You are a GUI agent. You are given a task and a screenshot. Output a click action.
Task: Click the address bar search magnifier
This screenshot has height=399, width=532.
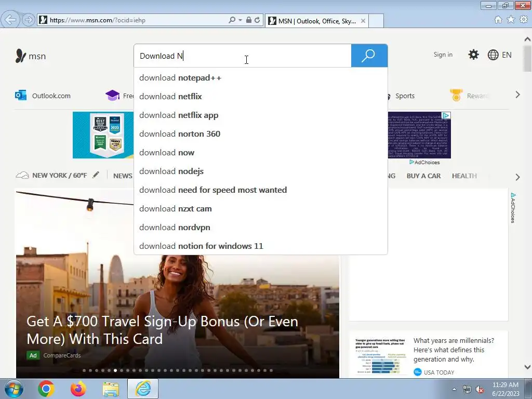point(232,20)
